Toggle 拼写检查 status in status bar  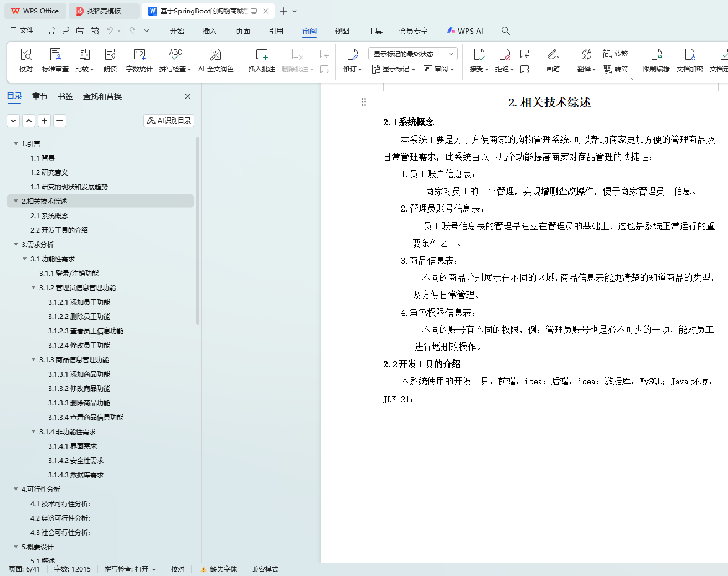(x=130, y=569)
